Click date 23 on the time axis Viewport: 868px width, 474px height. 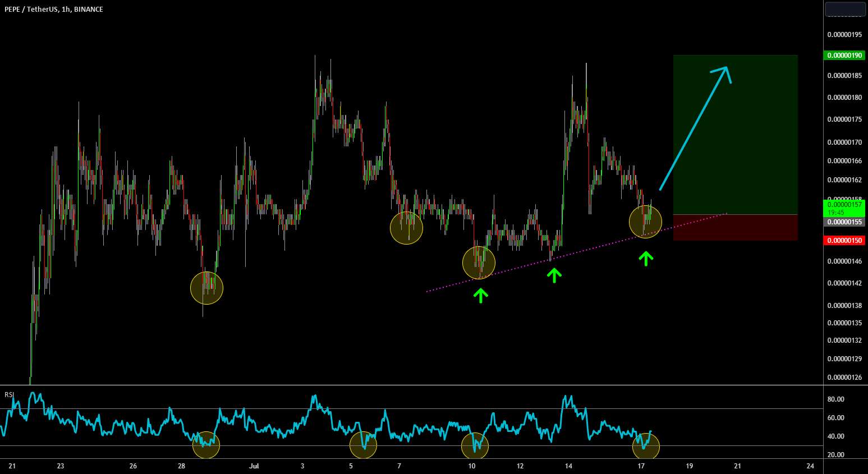[x=61, y=466]
